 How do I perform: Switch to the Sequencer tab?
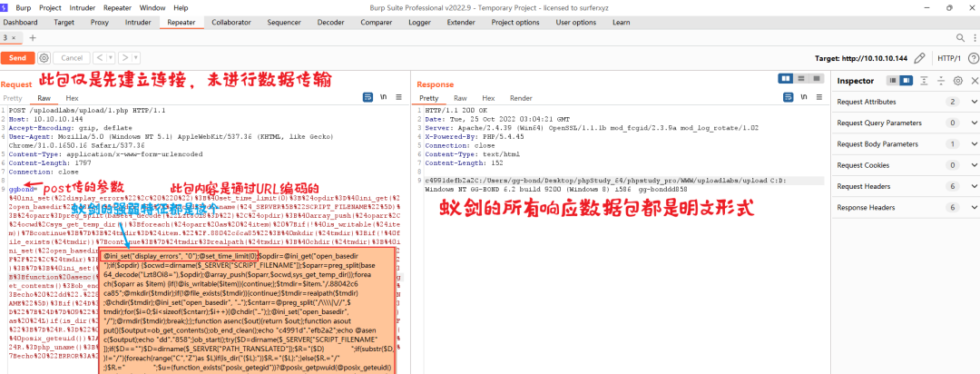click(284, 23)
